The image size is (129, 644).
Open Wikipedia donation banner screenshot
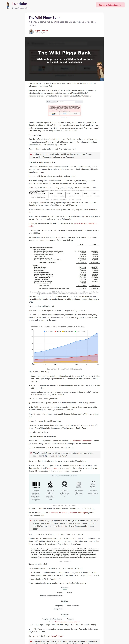[x=64, y=109]
